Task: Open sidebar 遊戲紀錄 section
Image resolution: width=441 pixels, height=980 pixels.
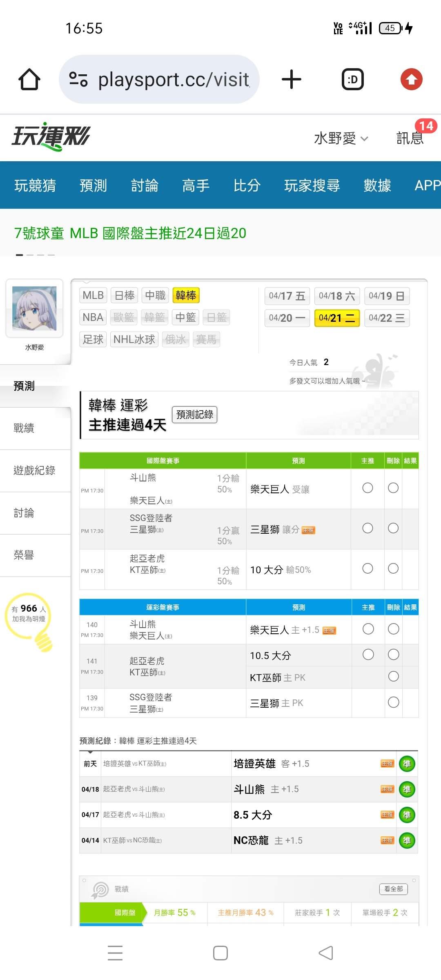Action: coord(35,471)
